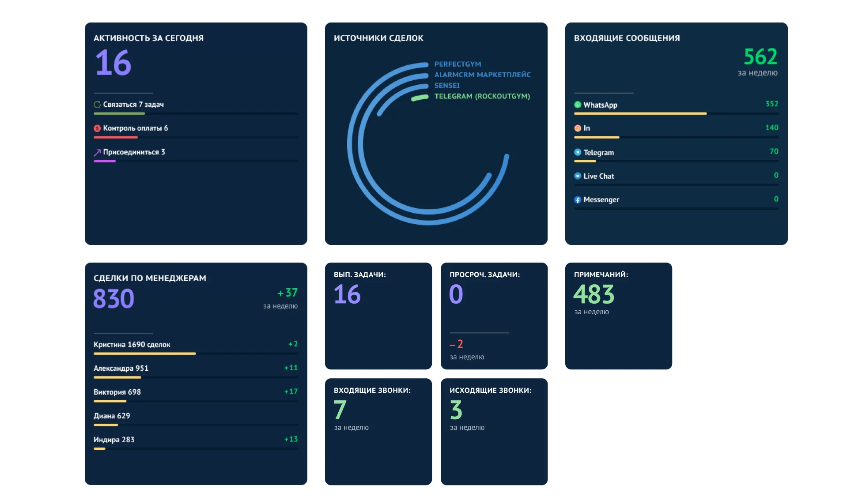
Task: Select PERFECTGYM legend entry
Action: click(x=458, y=64)
